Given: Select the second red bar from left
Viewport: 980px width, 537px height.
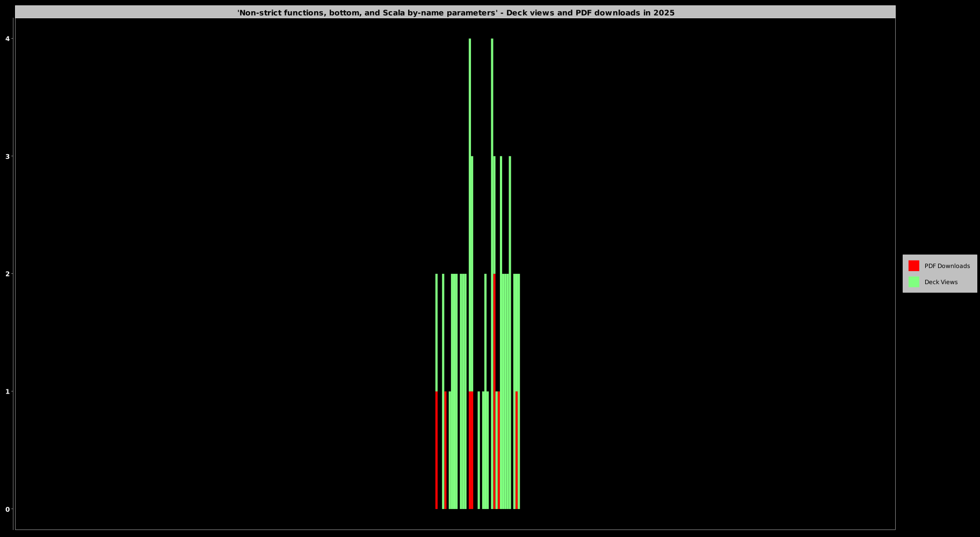Looking at the screenshot, I should (446, 450).
